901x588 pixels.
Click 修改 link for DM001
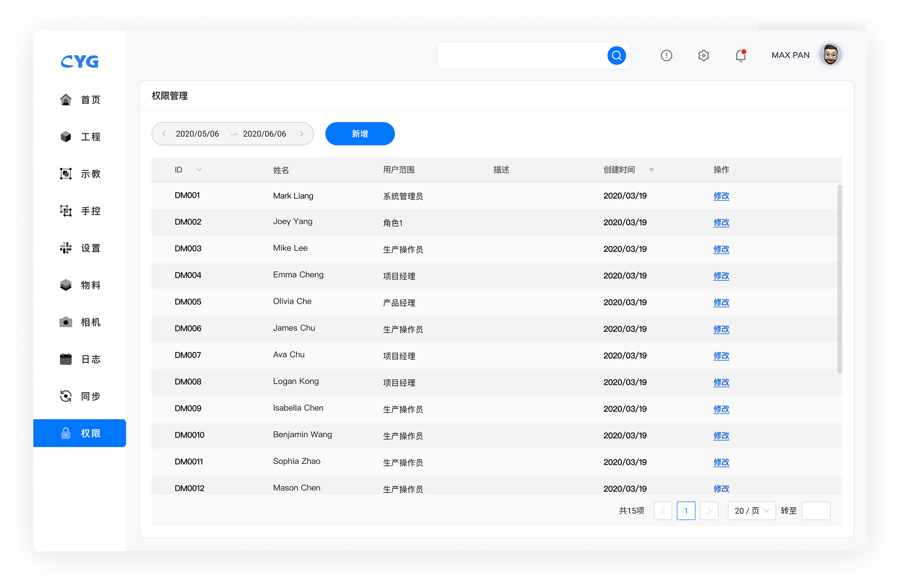coord(721,196)
